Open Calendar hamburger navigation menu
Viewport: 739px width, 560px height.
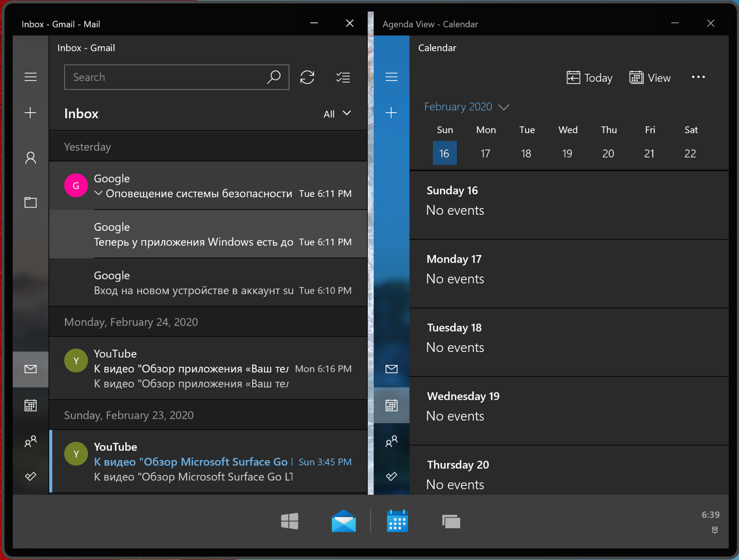pos(392,77)
